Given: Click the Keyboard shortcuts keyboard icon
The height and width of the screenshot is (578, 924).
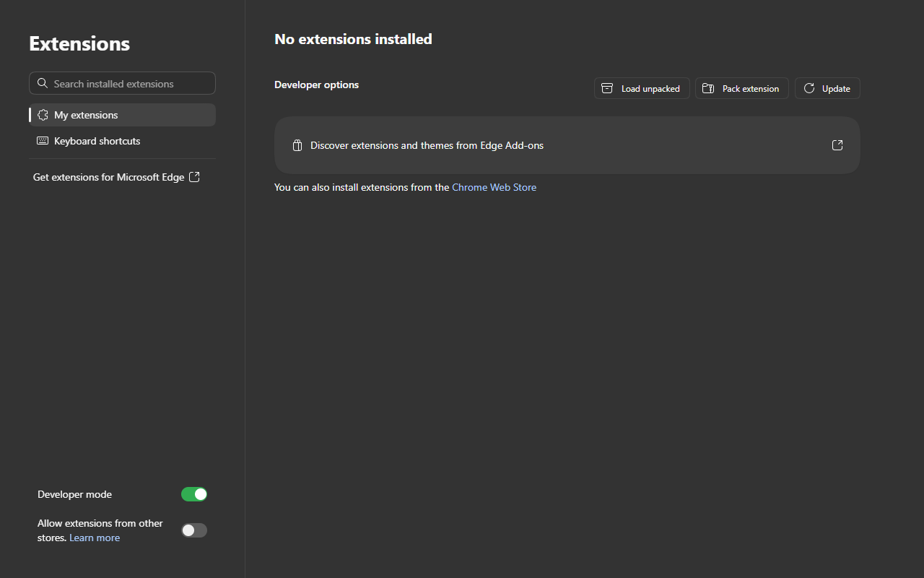Looking at the screenshot, I should (43, 141).
